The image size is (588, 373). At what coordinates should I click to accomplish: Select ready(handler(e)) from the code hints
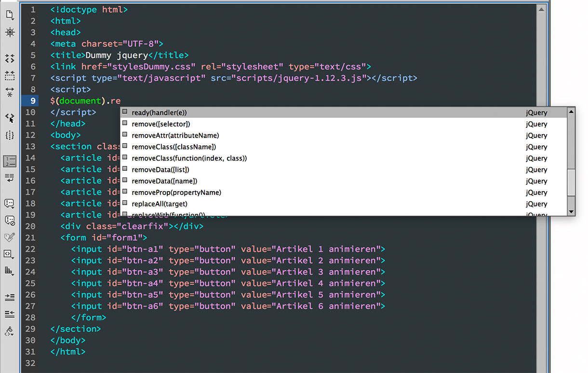pyautogui.click(x=343, y=112)
